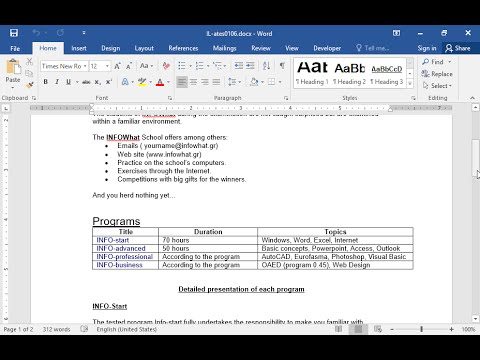Click the English (United States) language indicator

coord(127,329)
